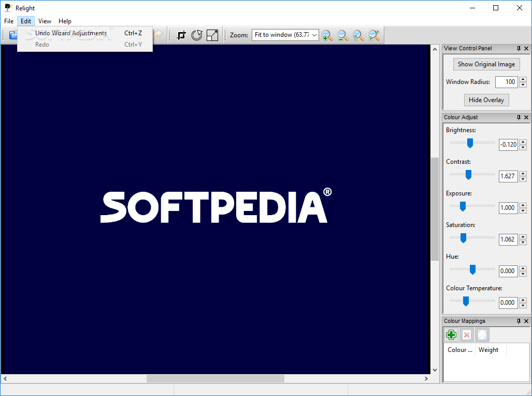Viewport: 532px width, 396px height.
Task: Click the Brightness value field -0.120
Action: pyautogui.click(x=508, y=145)
